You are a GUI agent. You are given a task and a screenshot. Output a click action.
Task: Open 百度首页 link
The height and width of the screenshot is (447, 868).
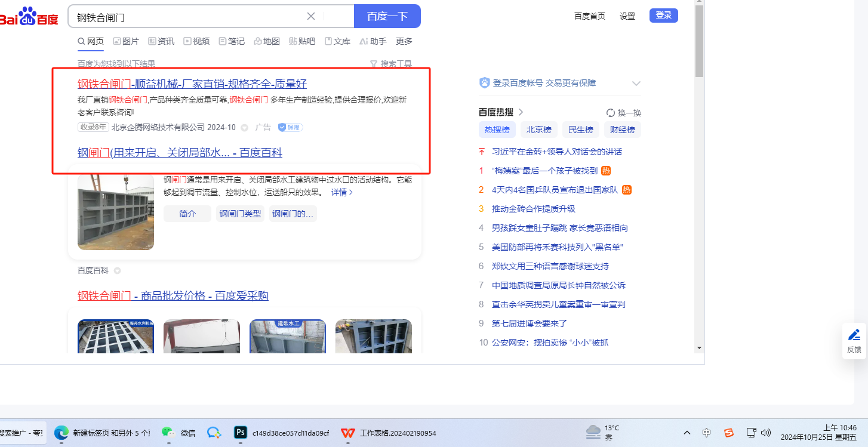click(590, 16)
